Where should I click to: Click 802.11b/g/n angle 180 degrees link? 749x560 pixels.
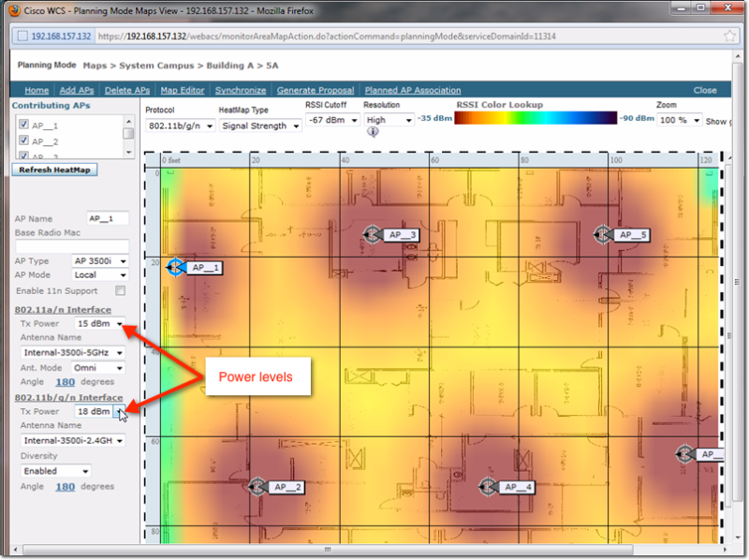coord(65,486)
